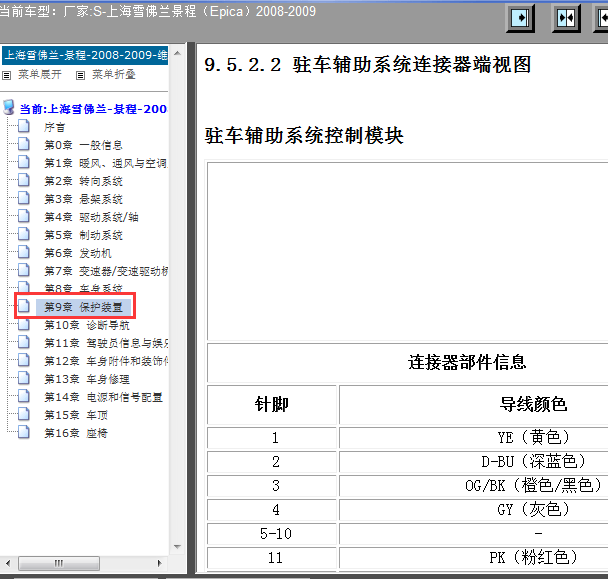Screen dimensions: 608x579
Task: Click the D-BU（深蓝色） cell
Action: (x=533, y=461)
